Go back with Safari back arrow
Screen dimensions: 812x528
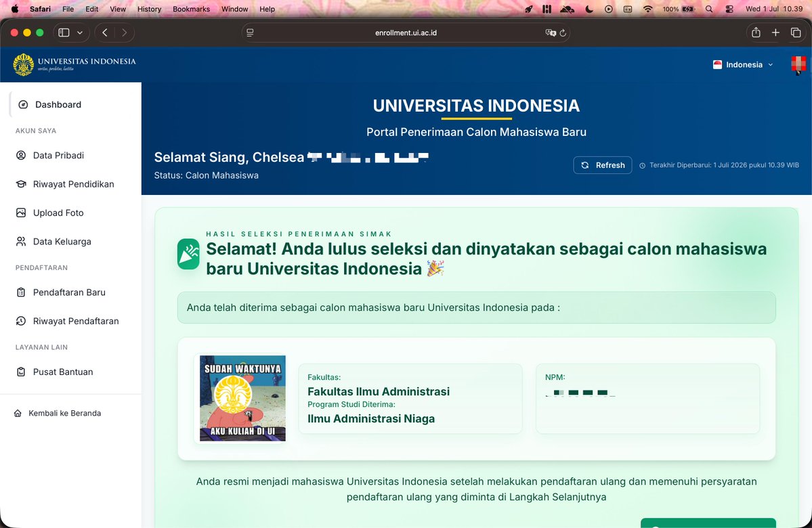pyautogui.click(x=105, y=32)
